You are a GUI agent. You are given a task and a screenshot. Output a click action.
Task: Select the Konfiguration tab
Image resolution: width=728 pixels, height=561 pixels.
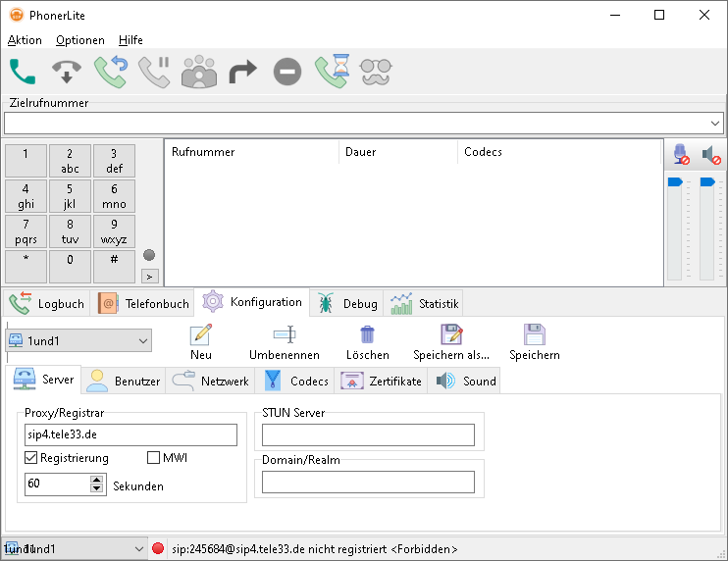pyautogui.click(x=252, y=302)
